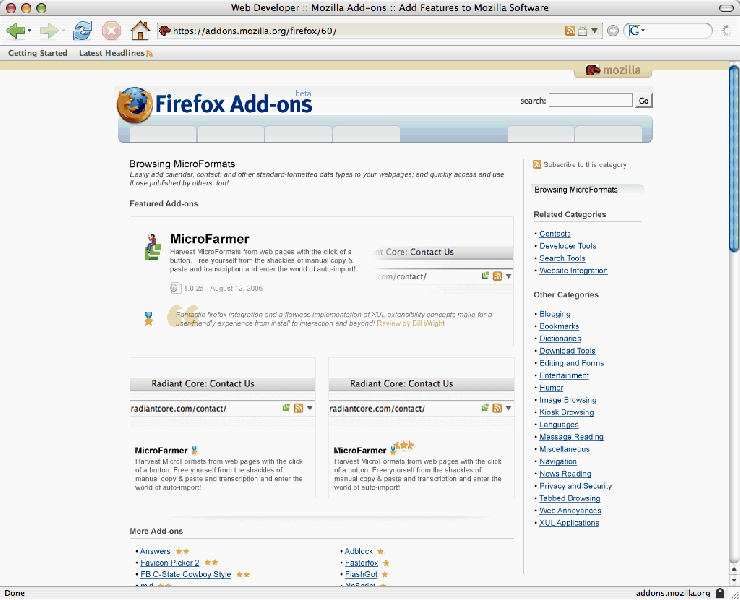
Task: Open the Privacy and Security category
Action: (575, 486)
